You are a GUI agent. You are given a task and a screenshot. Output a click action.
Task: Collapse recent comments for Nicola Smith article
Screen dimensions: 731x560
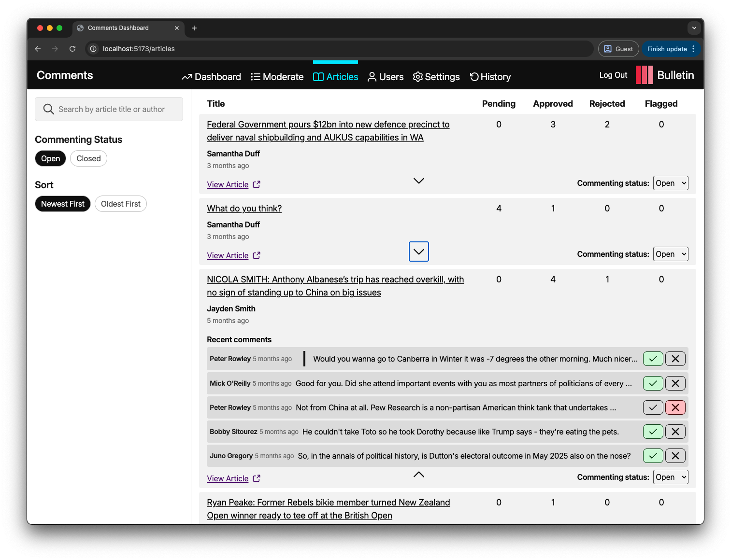click(418, 475)
